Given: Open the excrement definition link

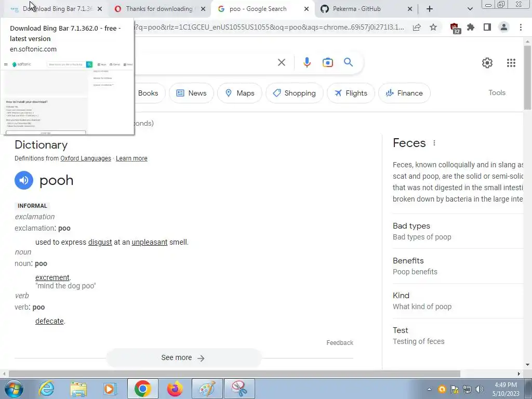Looking at the screenshot, I should (52, 277).
